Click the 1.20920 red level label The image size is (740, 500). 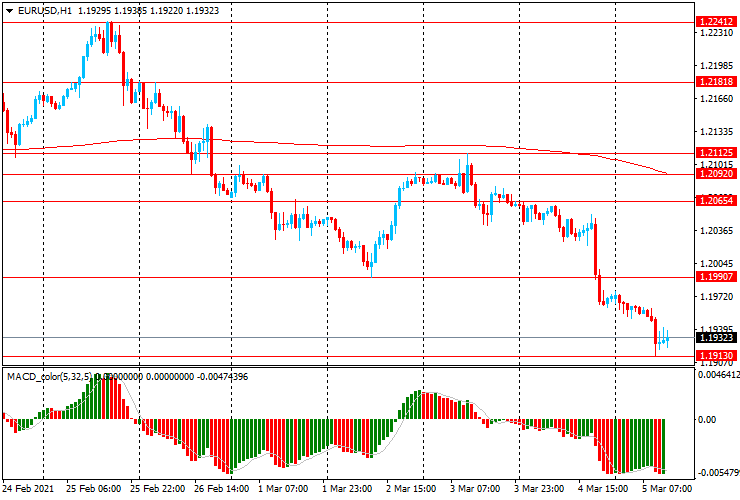pyautogui.click(x=716, y=174)
